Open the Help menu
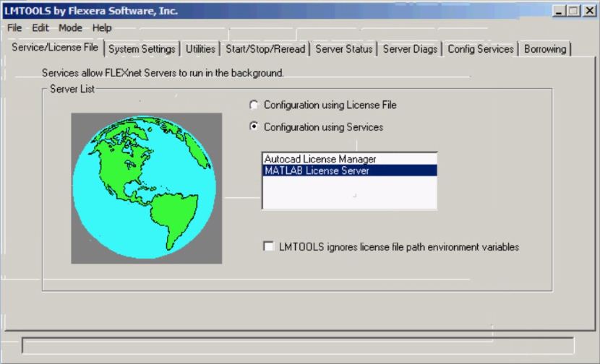This screenshot has height=364, width=600. [102, 28]
